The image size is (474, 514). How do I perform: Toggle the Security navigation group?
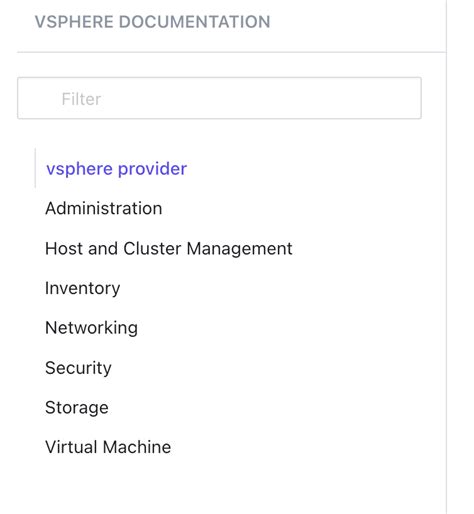[x=78, y=368]
